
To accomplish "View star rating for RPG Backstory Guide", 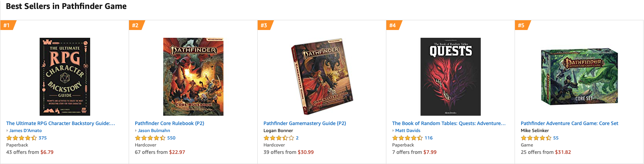I will coord(21,138).
